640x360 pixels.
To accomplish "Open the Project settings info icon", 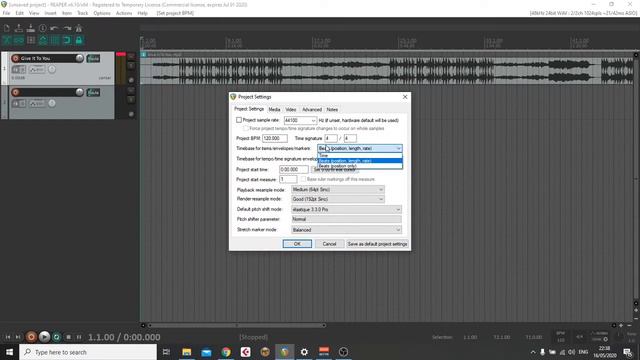I will (x=42, y=28).
